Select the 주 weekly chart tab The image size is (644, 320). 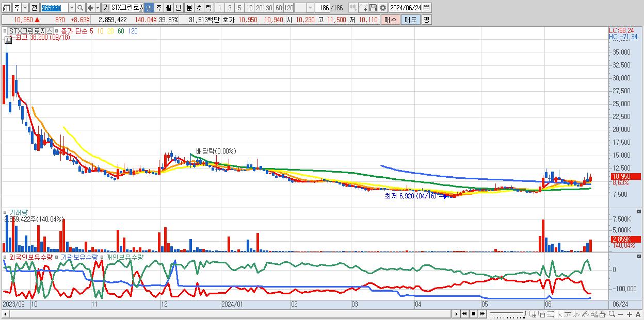(x=158, y=8)
